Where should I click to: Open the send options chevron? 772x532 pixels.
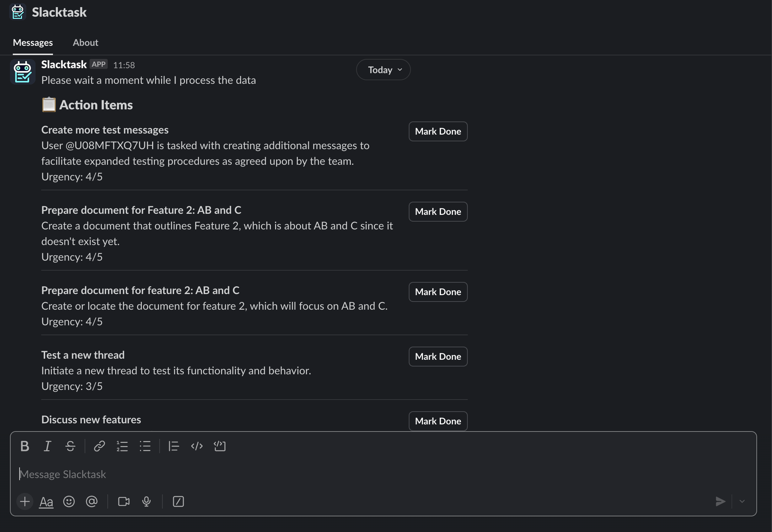[x=741, y=501]
